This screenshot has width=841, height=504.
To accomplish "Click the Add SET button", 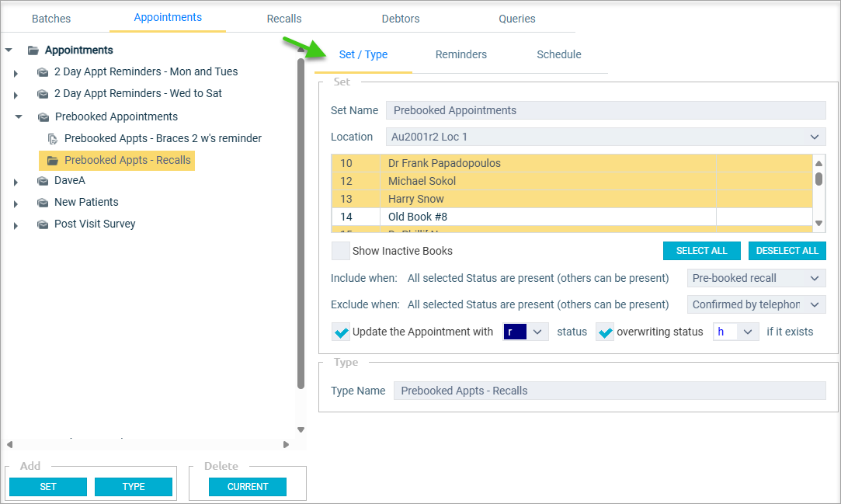I will (x=47, y=487).
